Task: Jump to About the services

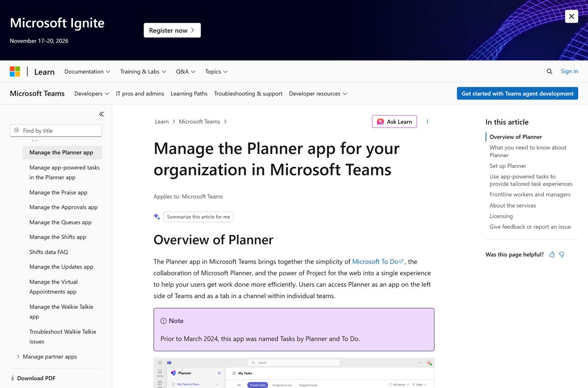Action: (513, 205)
